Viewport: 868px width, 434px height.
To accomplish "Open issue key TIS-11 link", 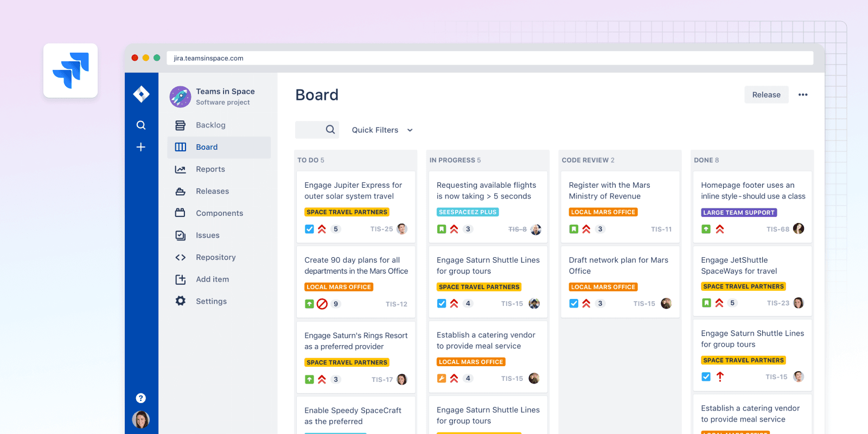I will (661, 229).
